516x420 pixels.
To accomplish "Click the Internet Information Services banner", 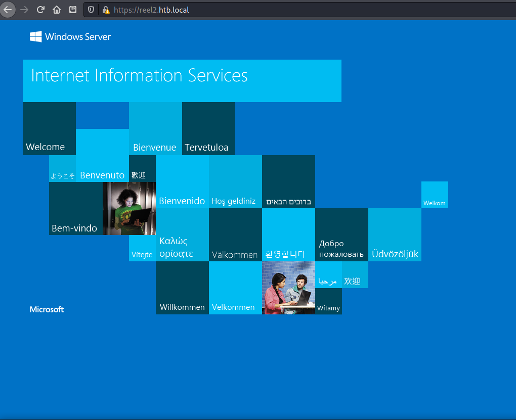I will point(182,80).
